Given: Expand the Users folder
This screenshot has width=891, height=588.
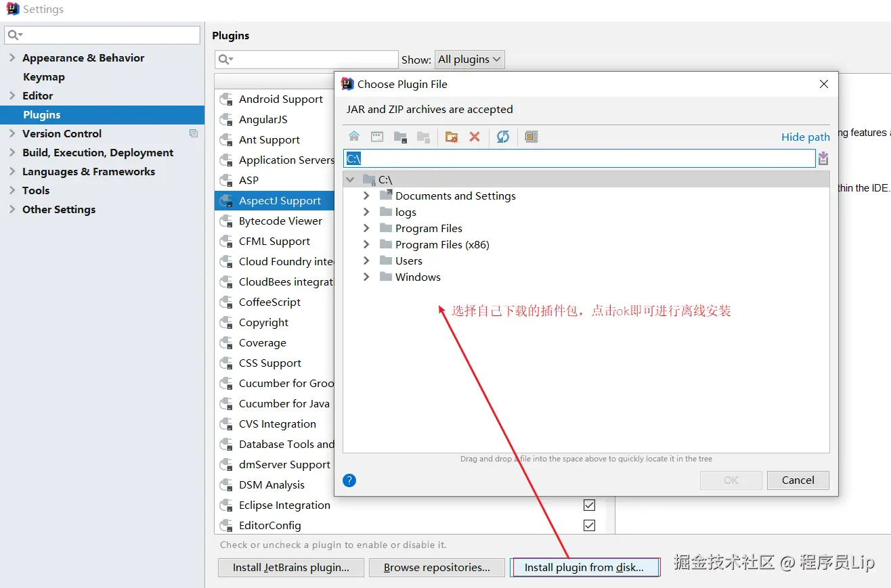Looking at the screenshot, I should click(x=366, y=261).
